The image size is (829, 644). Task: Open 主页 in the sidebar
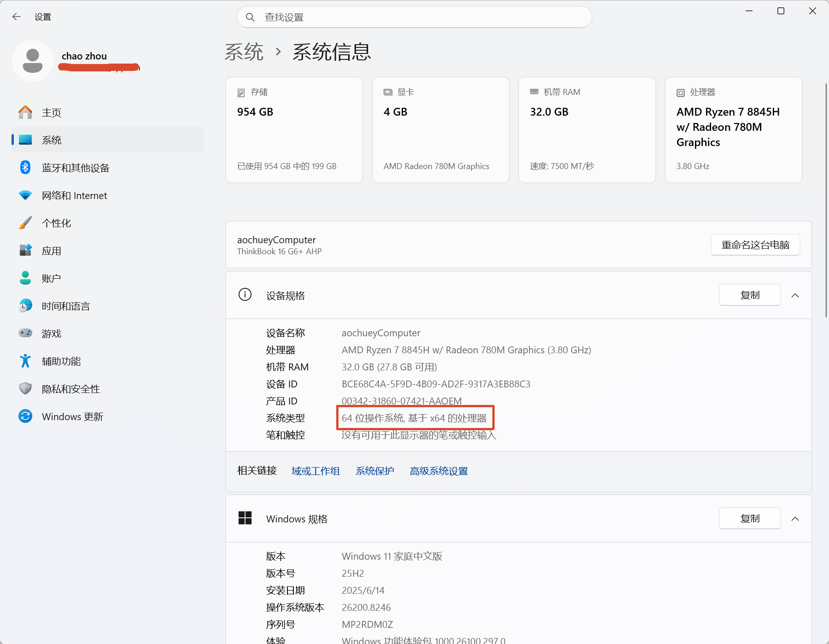[x=108, y=112]
